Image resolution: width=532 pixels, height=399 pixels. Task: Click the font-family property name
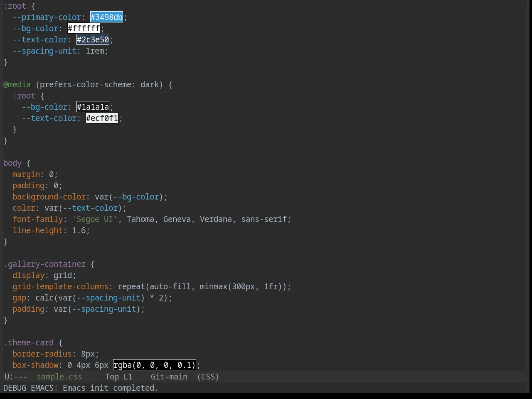click(x=37, y=219)
